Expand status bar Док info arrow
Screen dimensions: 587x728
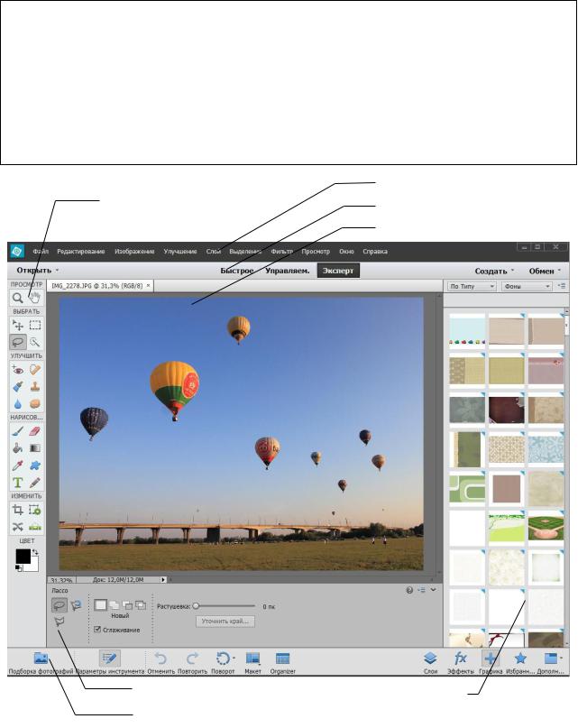pyautogui.click(x=163, y=579)
